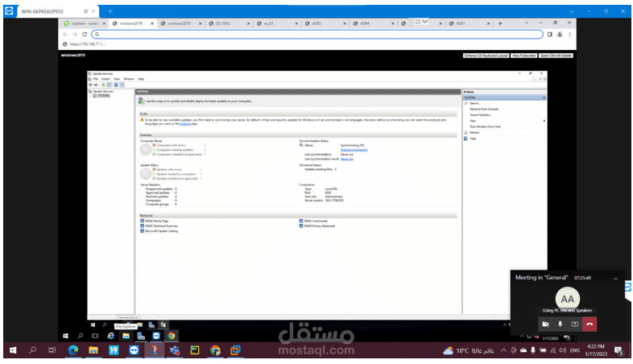Click the volume icon in system tray
Viewport: 633px width, 364px height.
click(x=562, y=350)
